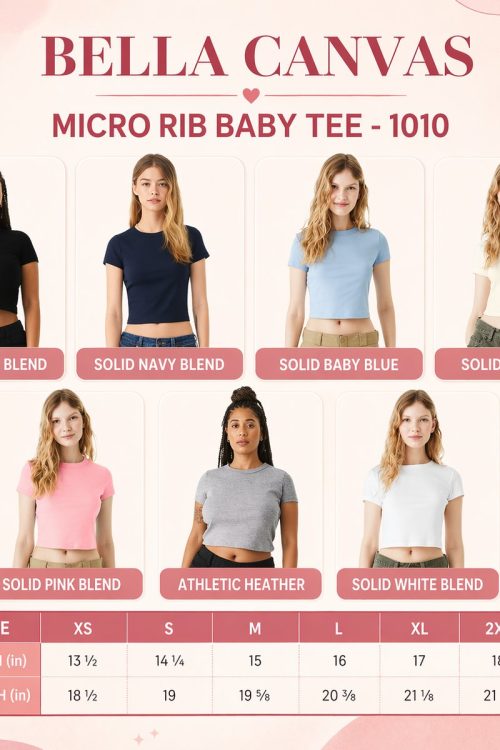Click the heart icon under the title
This screenshot has height=750, width=500.
[251, 95]
